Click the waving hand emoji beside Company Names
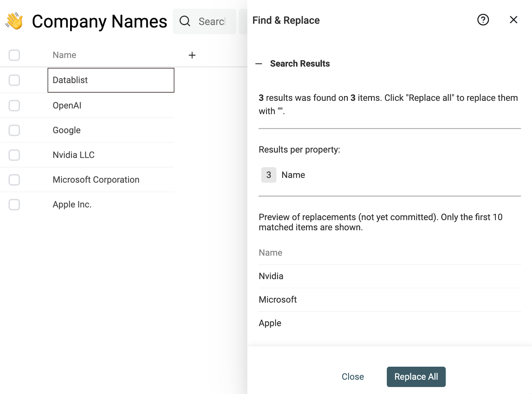The width and height of the screenshot is (532, 394). click(14, 21)
